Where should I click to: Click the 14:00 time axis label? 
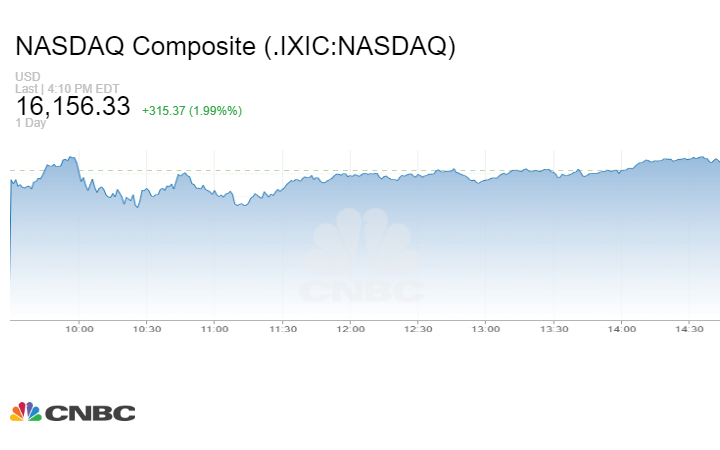point(622,329)
